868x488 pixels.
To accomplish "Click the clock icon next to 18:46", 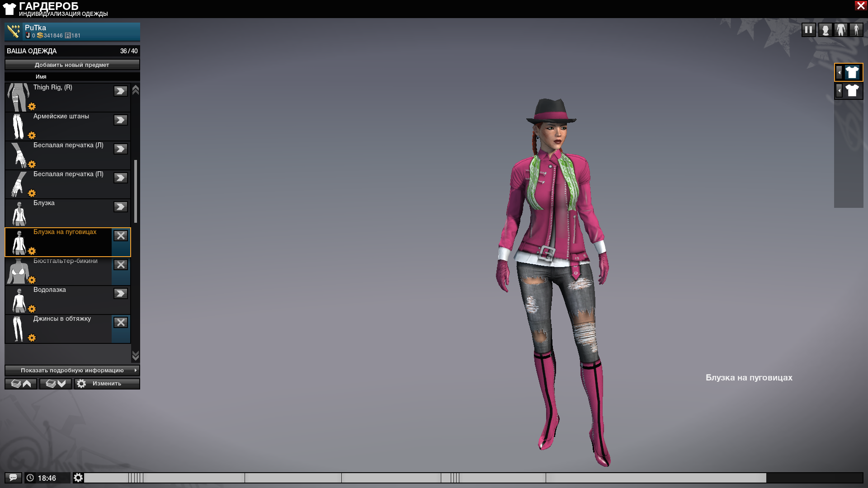I will tap(30, 478).
